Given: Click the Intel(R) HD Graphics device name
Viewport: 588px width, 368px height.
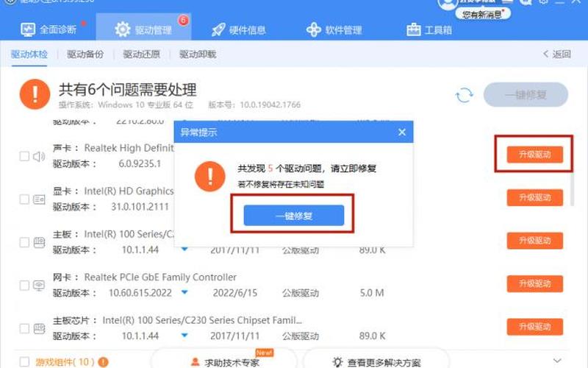Looking at the screenshot, I should [x=129, y=191].
